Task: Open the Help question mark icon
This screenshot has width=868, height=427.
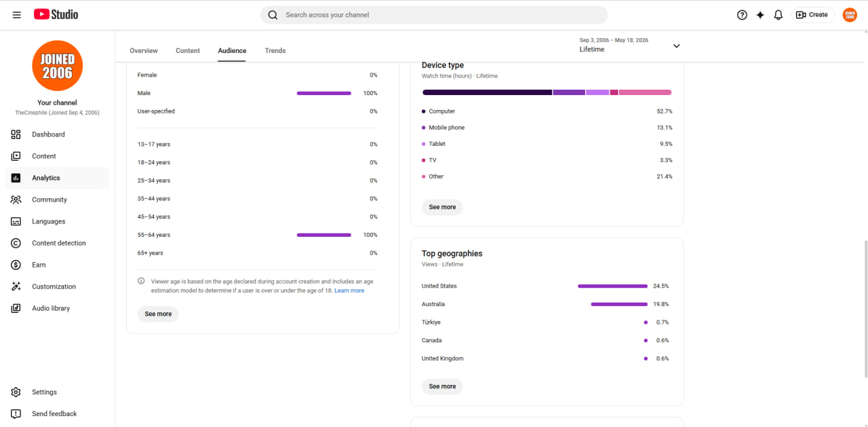Action: tap(742, 15)
